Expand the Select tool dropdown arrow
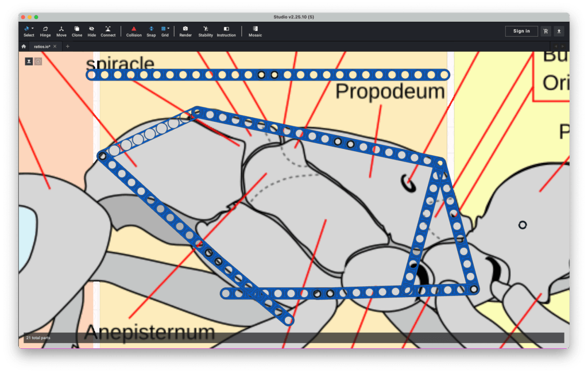The height and width of the screenshot is (373, 588). tap(33, 28)
